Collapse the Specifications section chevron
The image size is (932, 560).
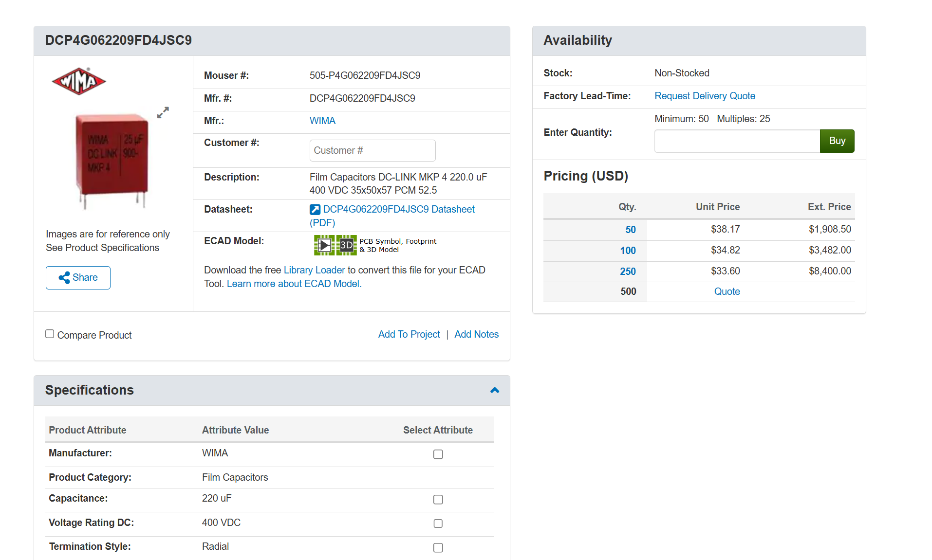(495, 390)
